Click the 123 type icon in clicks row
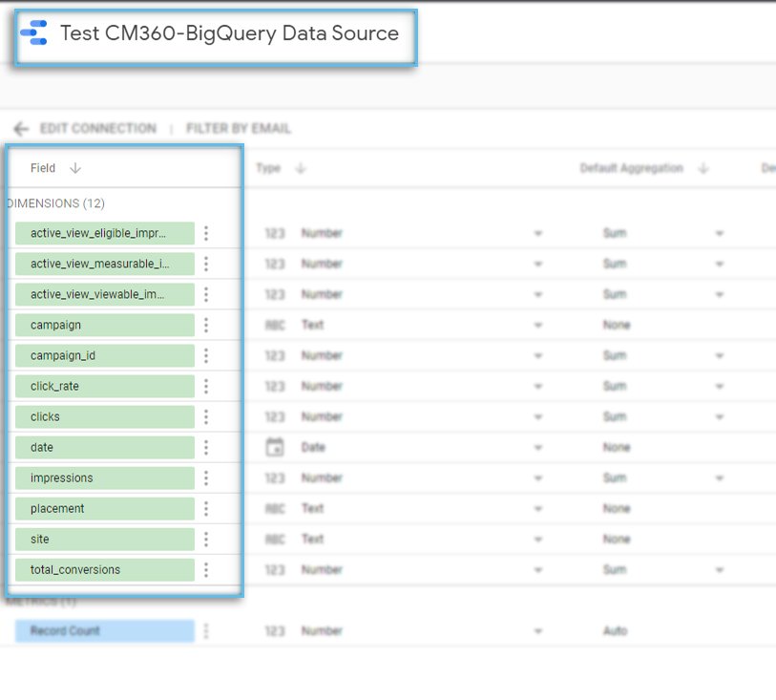776x700 pixels. click(275, 416)
